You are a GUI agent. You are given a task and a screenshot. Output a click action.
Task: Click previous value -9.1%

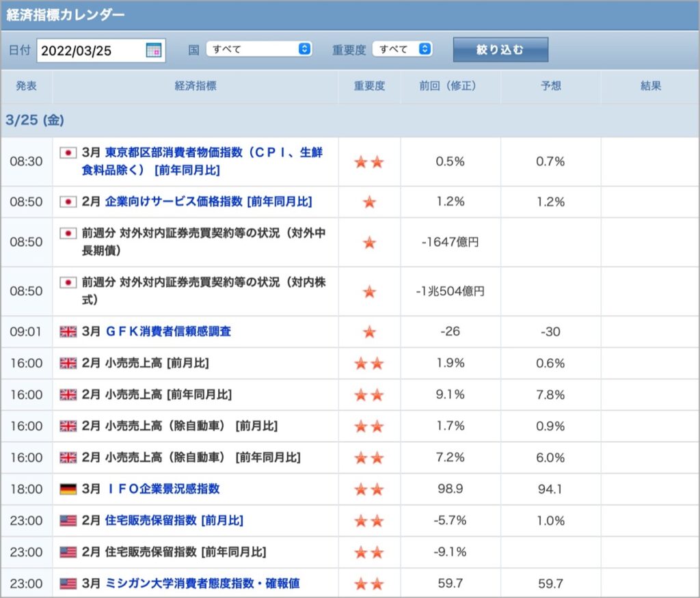(450, 552)
